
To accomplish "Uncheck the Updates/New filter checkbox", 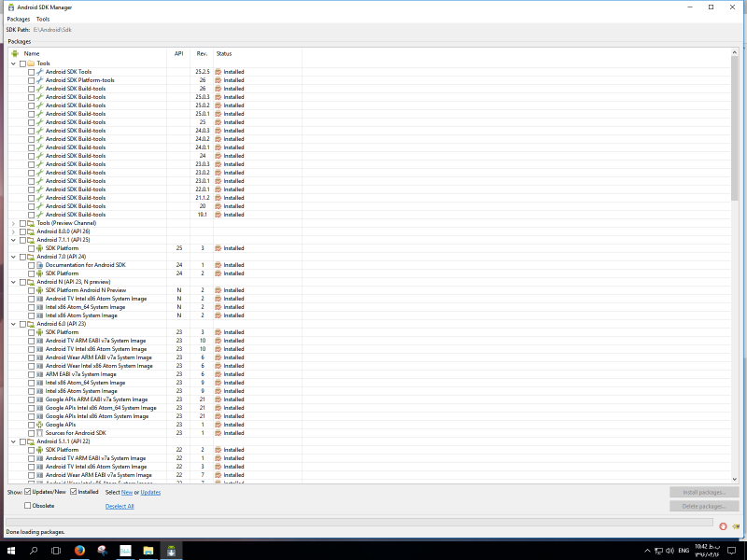I will click(27, 492).
